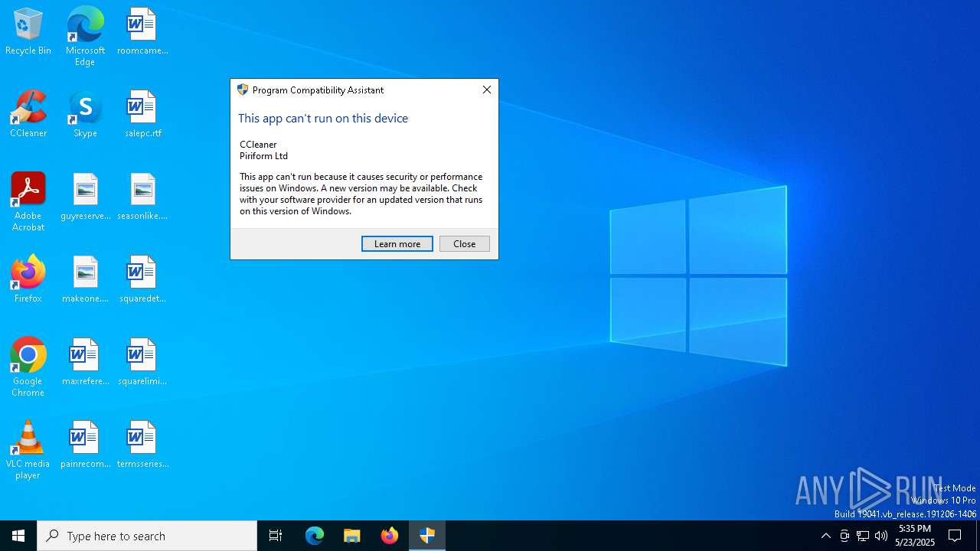Screen dimensions: 980x551
Task: Select the painrecom... Word document icon
Action: (85, 445)
